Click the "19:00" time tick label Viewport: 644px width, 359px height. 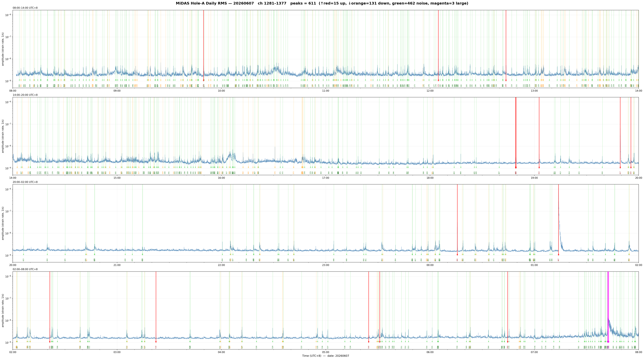tap(534, 178)
